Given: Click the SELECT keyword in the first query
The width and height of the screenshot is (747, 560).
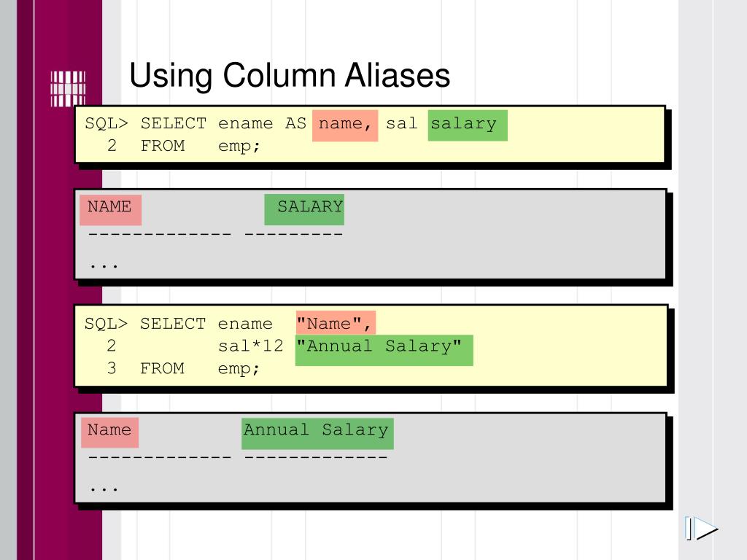Looking at the screenshot, I should pos(173,124).
